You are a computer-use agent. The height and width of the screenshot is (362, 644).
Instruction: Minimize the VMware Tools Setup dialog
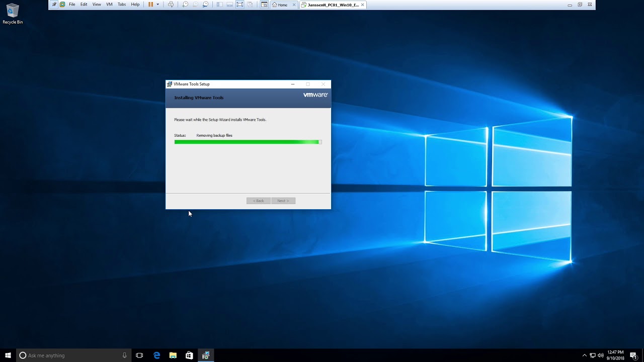(x=293, y=84)
